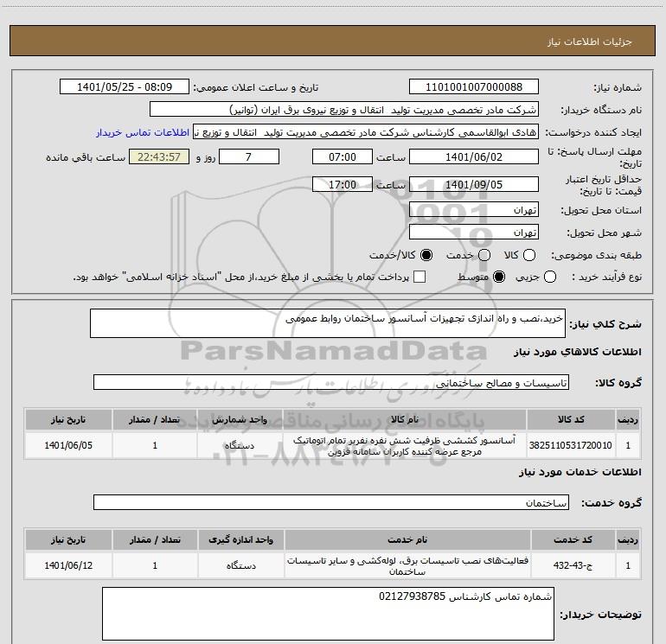Open the اطلاعات تماس خریدار link
This screenshot has width=666, height=644.
tap(143, 132)
